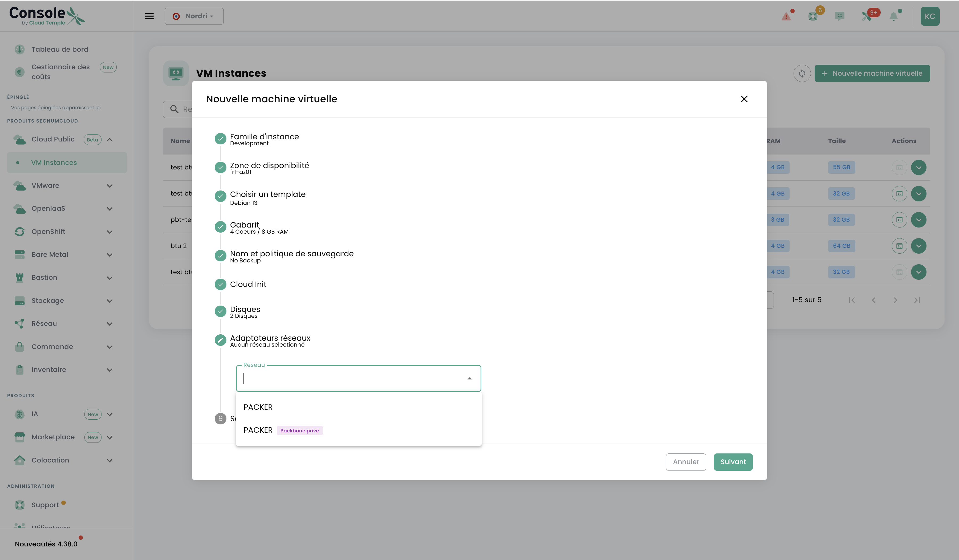This screenshot has height=560, width=959.
Task: Select the first PACKER network option
Action: coord(359,407)
